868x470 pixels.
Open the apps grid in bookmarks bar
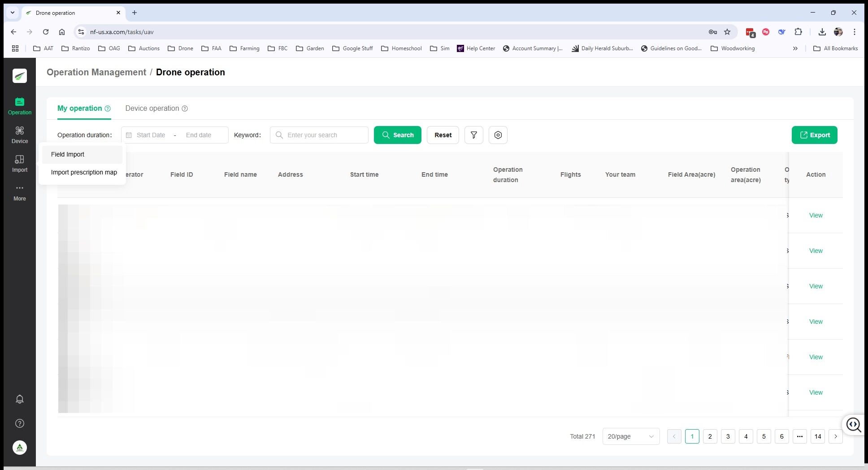pyautogui.click(x=15, y=48)
